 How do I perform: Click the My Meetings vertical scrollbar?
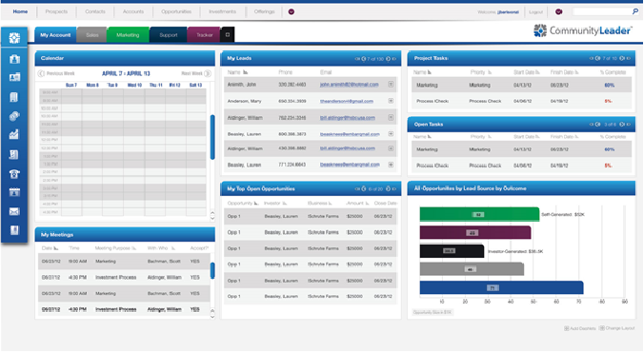(x=212, y=270)
